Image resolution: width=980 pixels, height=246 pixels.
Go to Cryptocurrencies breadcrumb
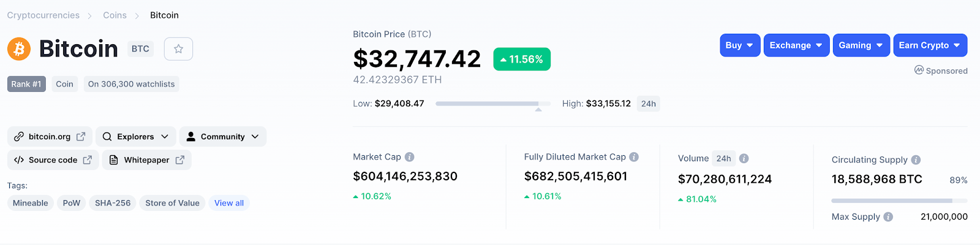click(x=43, y=15)
